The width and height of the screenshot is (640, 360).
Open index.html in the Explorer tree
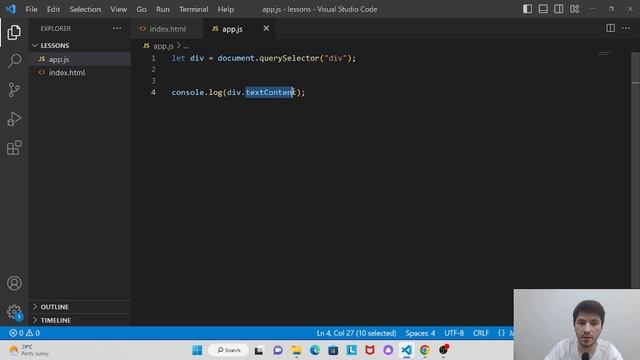pos(80,73)
